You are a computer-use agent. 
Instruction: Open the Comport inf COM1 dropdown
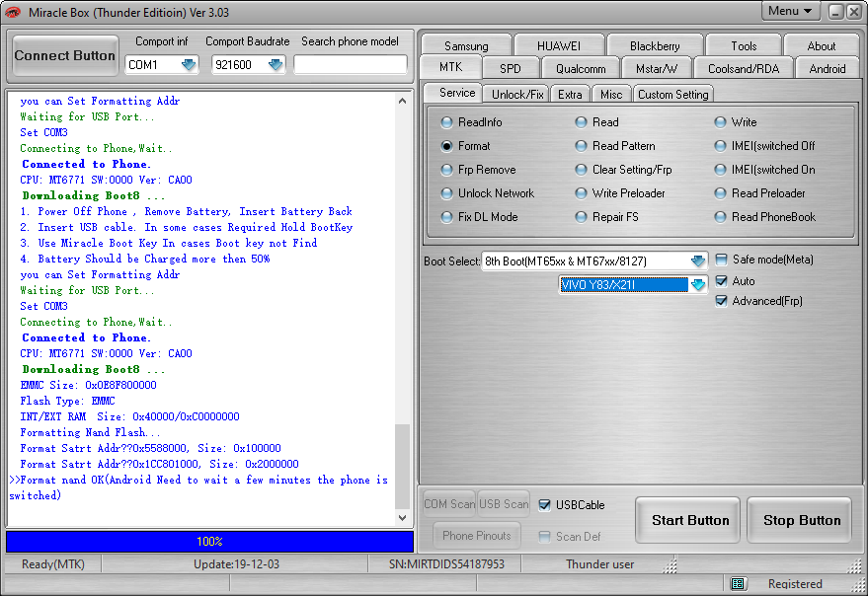pos(189,65)
